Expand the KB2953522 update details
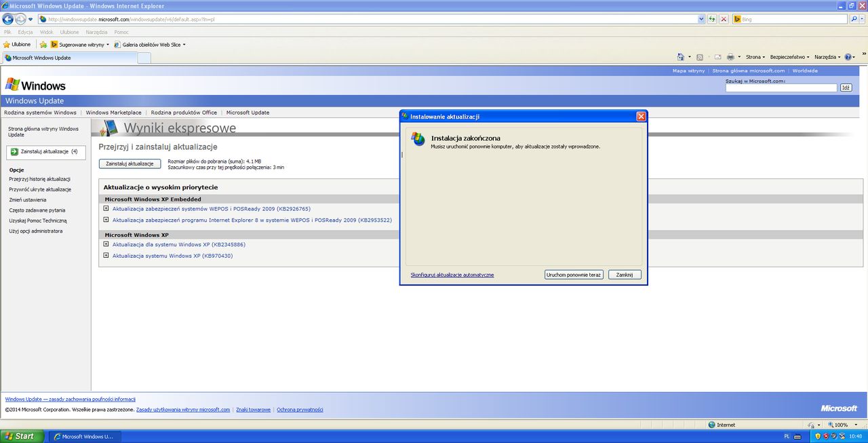The height and width of the screenshot is (443, 868). coord(106,220)
